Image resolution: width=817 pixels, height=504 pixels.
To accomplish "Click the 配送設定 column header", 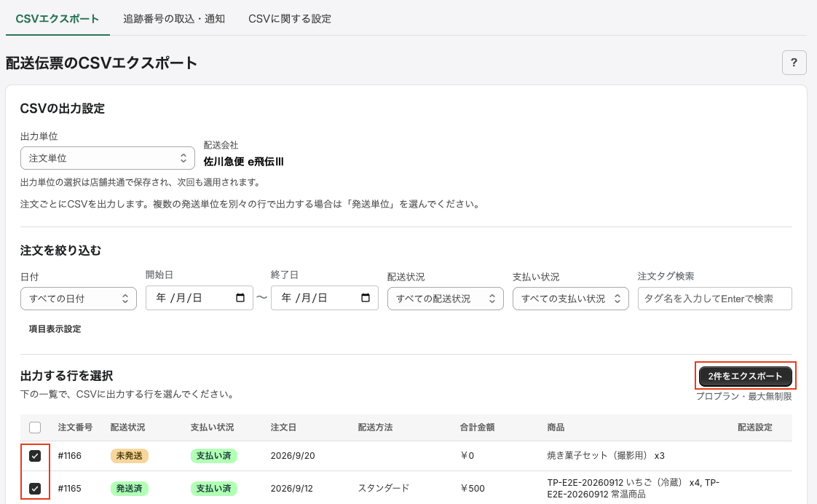I will point(755,428).
